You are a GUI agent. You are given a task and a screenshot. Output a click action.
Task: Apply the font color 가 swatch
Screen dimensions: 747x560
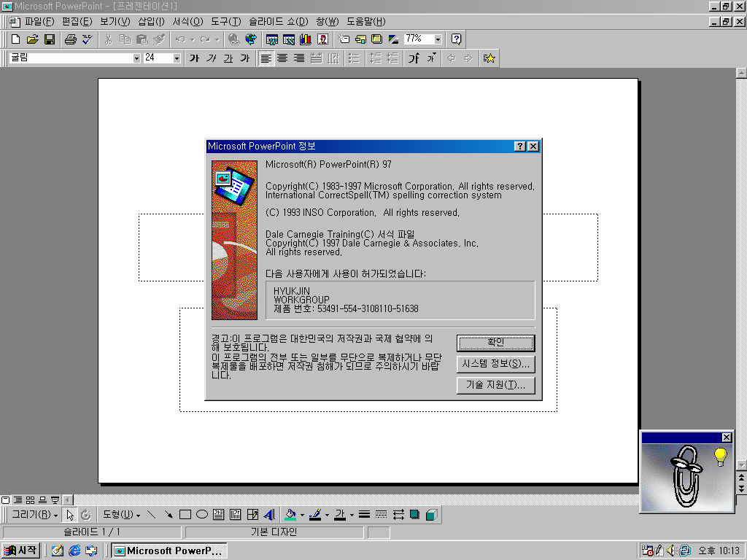click(x=340, y=515)
